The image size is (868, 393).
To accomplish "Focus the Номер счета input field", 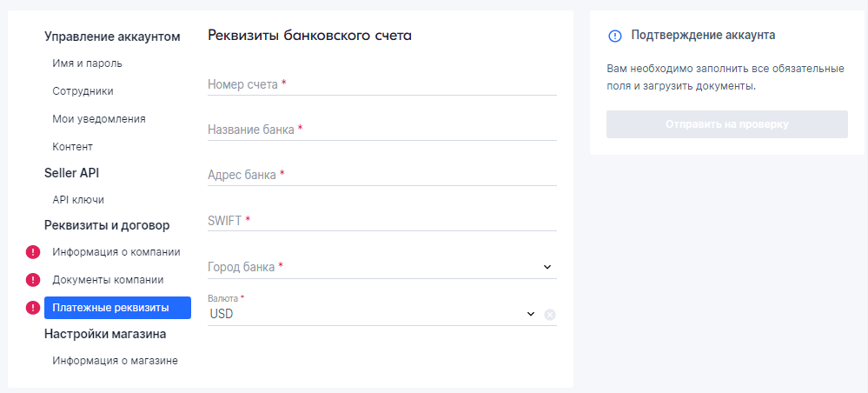I will 382,85.
